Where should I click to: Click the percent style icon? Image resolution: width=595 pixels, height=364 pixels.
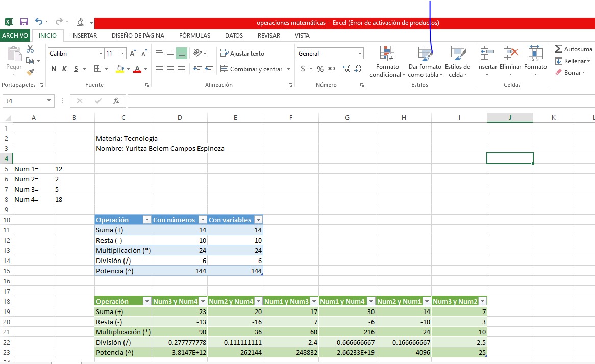320,69
